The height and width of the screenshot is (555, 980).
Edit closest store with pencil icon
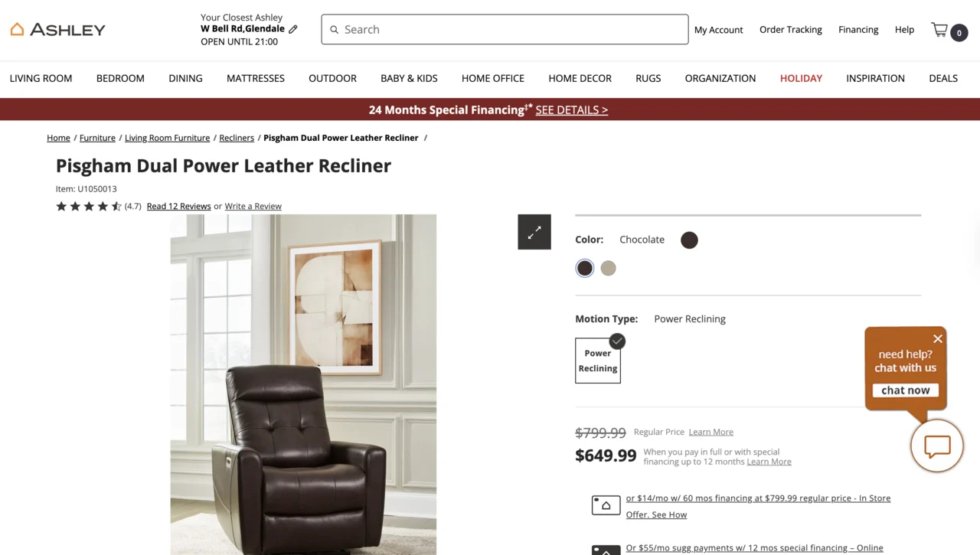(x=293, y=29)
